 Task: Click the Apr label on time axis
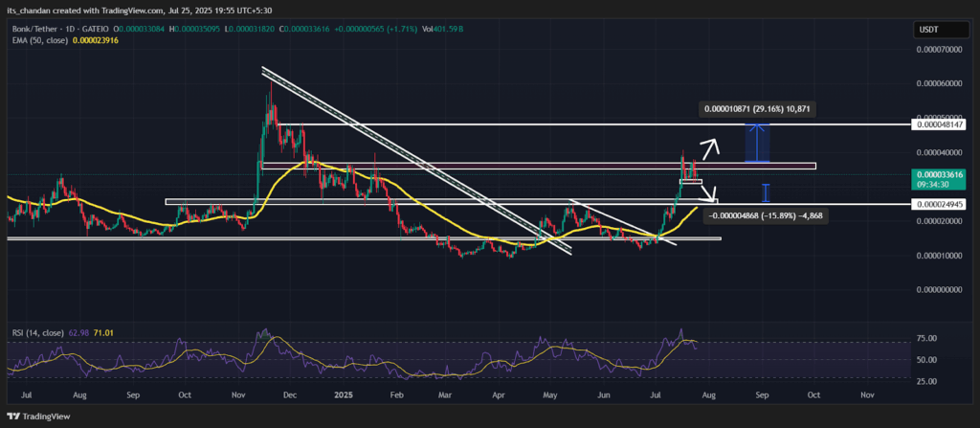click(498, 395)
